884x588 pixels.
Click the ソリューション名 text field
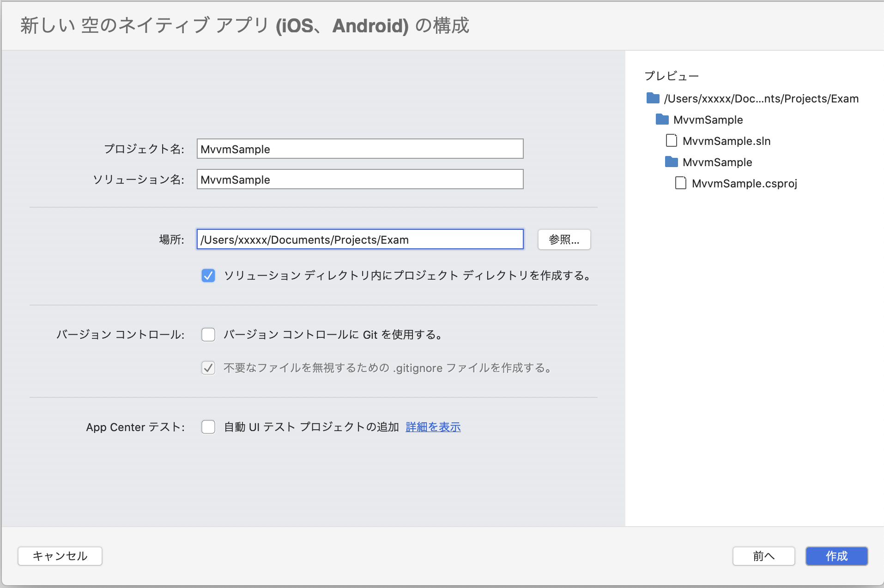click(x=359, y=179)
